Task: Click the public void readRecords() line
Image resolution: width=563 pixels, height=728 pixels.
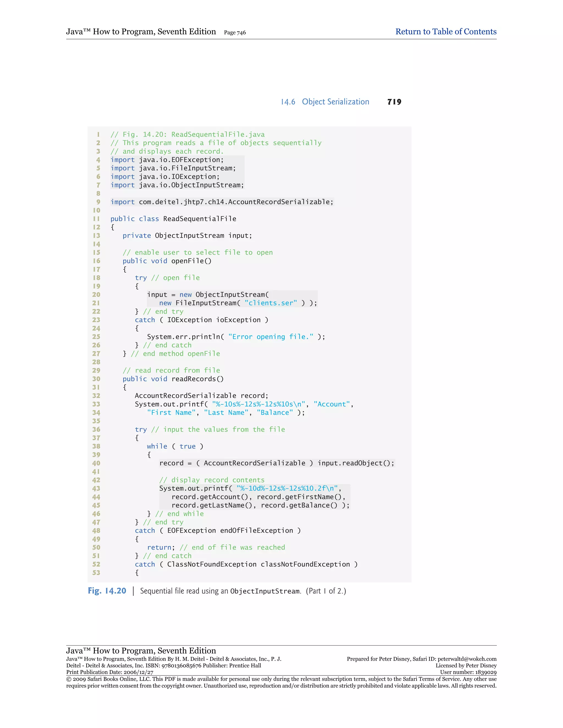Action: click(x=173, y=379)
